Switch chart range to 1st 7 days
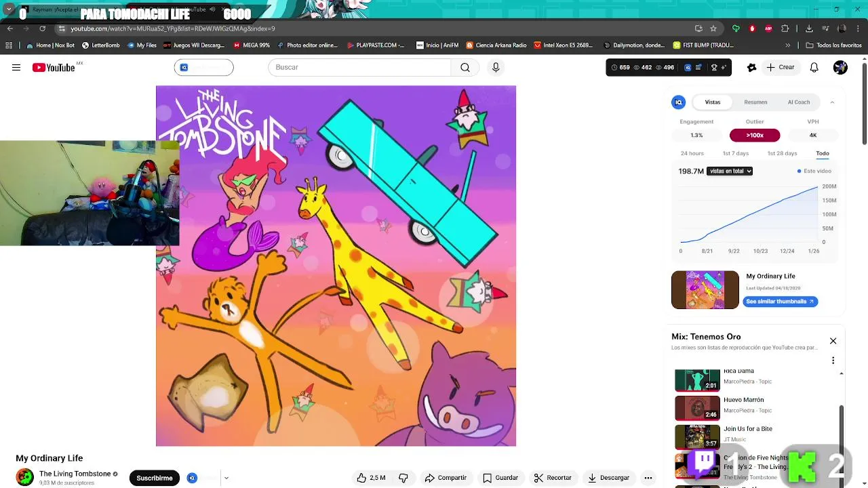868x488 pixels. tap(736, 153)
